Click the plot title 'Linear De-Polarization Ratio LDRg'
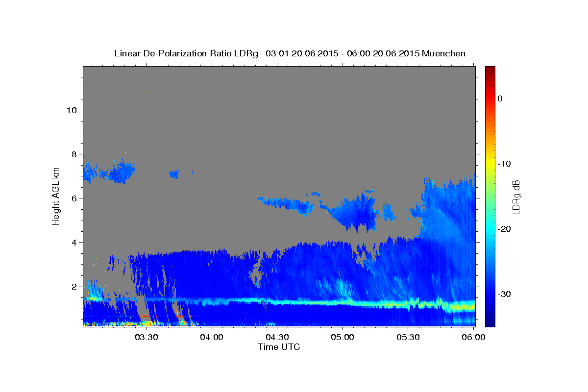The height and width of the screenshot is (392, 588). click(186, 53)
